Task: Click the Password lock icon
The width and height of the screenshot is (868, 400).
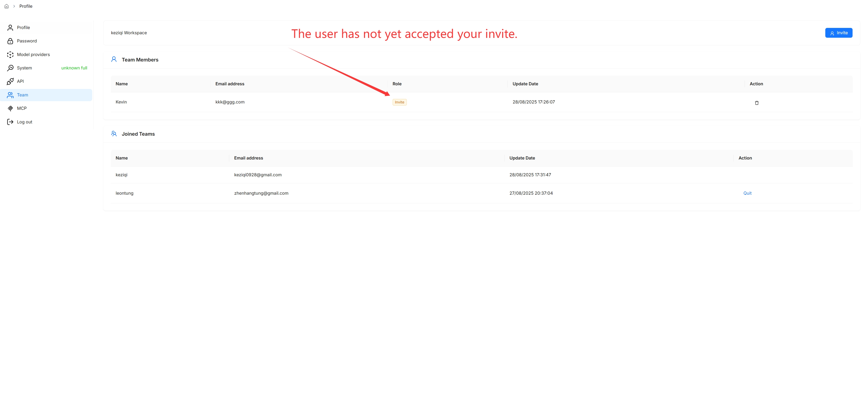Action: pos(10,41)
